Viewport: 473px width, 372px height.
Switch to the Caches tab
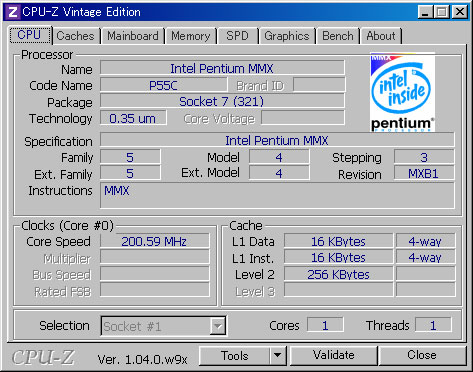[x=75, y=36]
